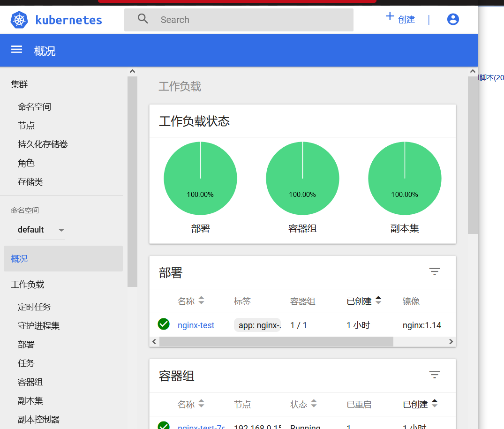Image resolution: width=504 pixels, height=429 pixels.
Task: Open 存储类 in sidebar
Action: pyautogui.click(x=30, y=182)
